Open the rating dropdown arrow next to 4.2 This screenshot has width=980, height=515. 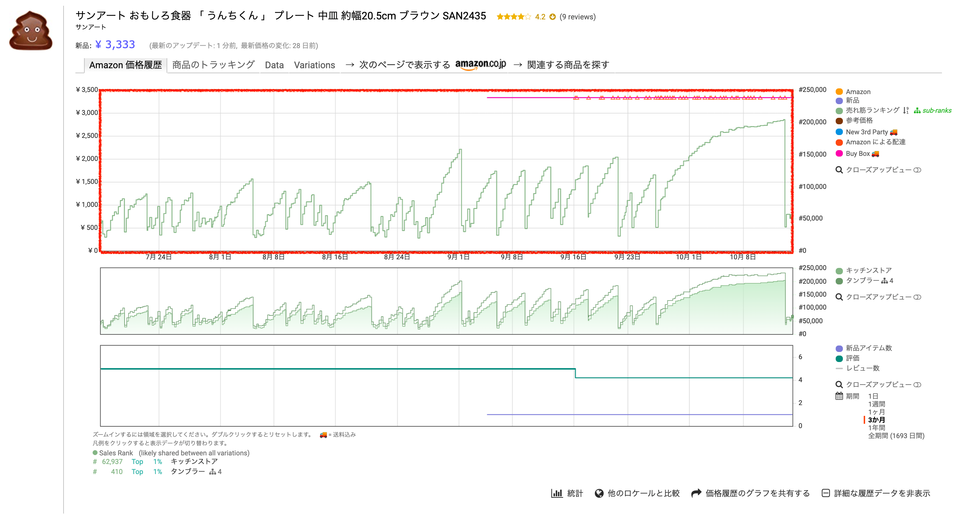552,17
